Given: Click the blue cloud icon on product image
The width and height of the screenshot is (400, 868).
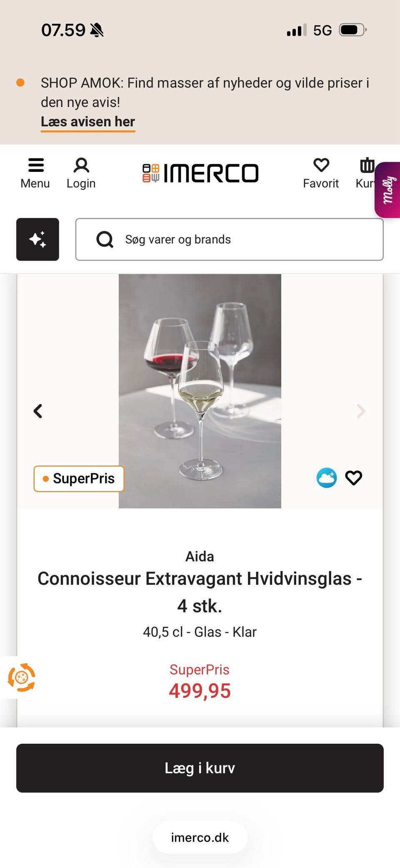Looking at the screenshot, I should pos(327,478).
